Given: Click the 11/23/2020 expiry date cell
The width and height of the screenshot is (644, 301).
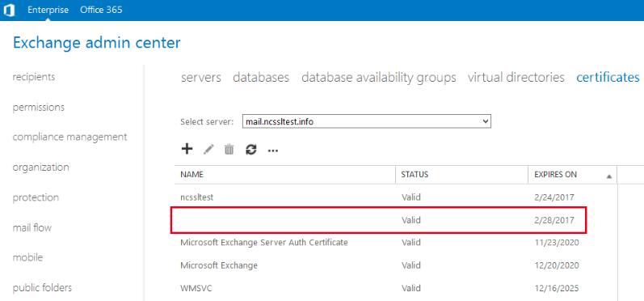Looking at the screenshot, I should (x=557, y=243).
